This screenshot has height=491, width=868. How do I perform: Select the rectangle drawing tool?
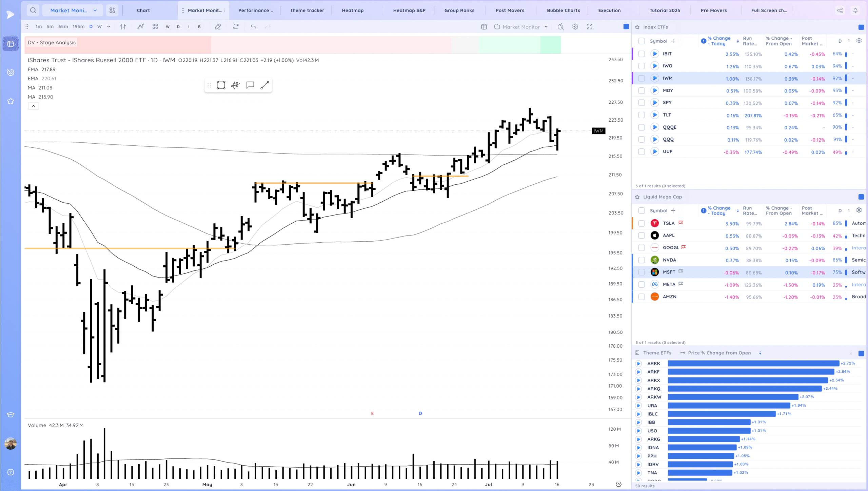click(221, 85)
